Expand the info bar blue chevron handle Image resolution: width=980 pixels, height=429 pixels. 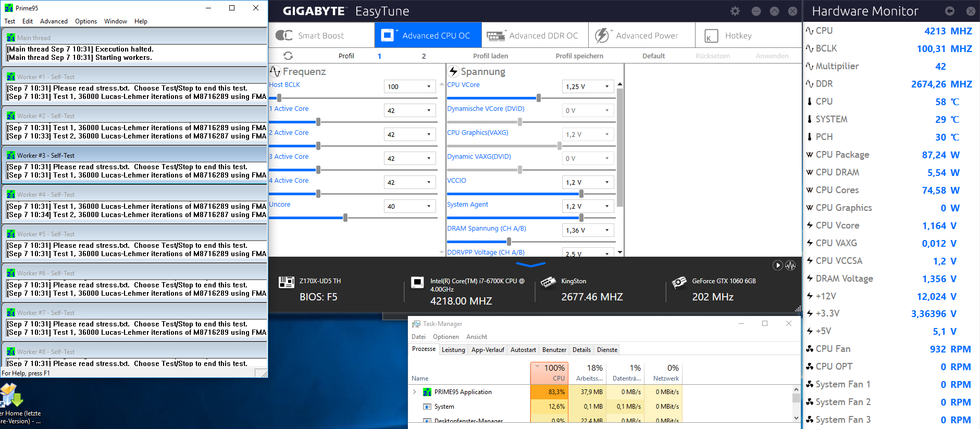click(x=530, y=265)
